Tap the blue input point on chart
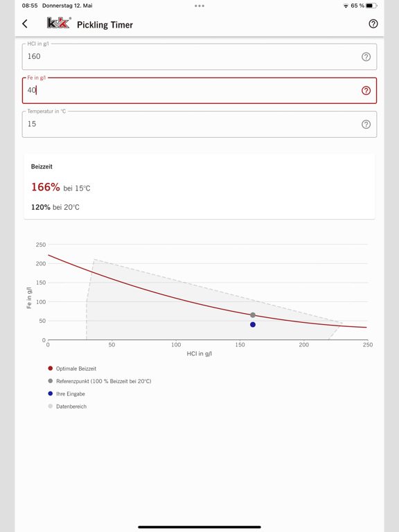Image resolution: width=399 pixels, height=532 pixels. tap(253, 325)
